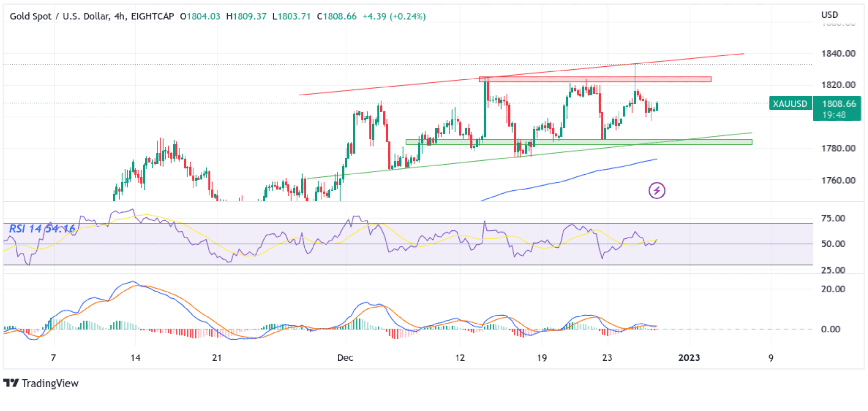
Task: Click the '19' date label on time axis
Action: pyautogui.click(x=541, y=357)
